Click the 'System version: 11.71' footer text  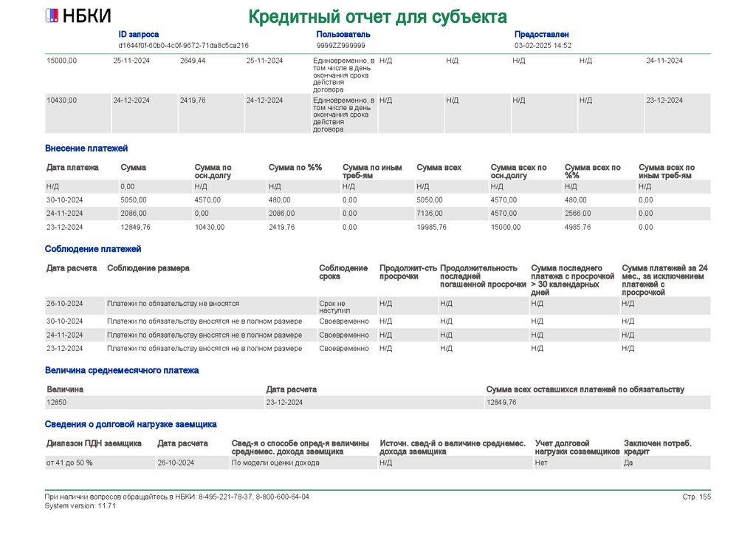pyautogui.click(x=80, y=505)
